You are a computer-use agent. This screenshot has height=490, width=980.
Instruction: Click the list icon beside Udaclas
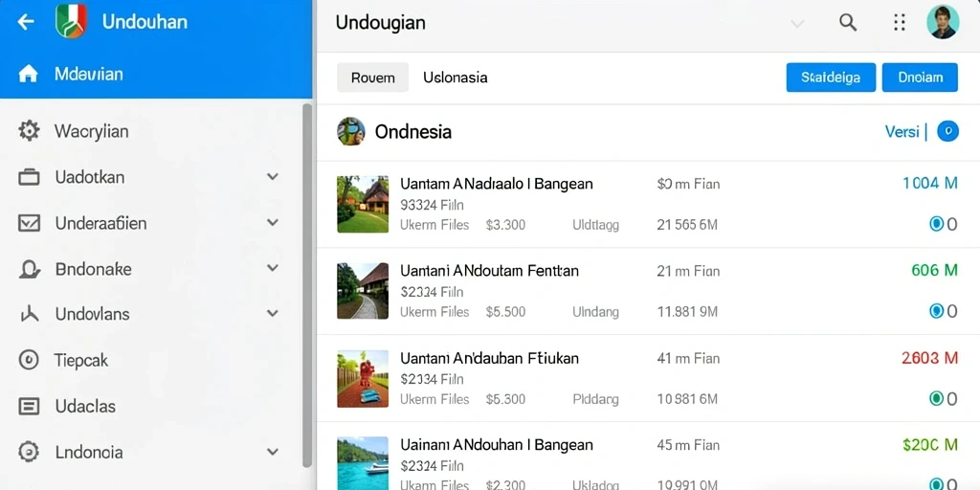click(x=29, y=406)
